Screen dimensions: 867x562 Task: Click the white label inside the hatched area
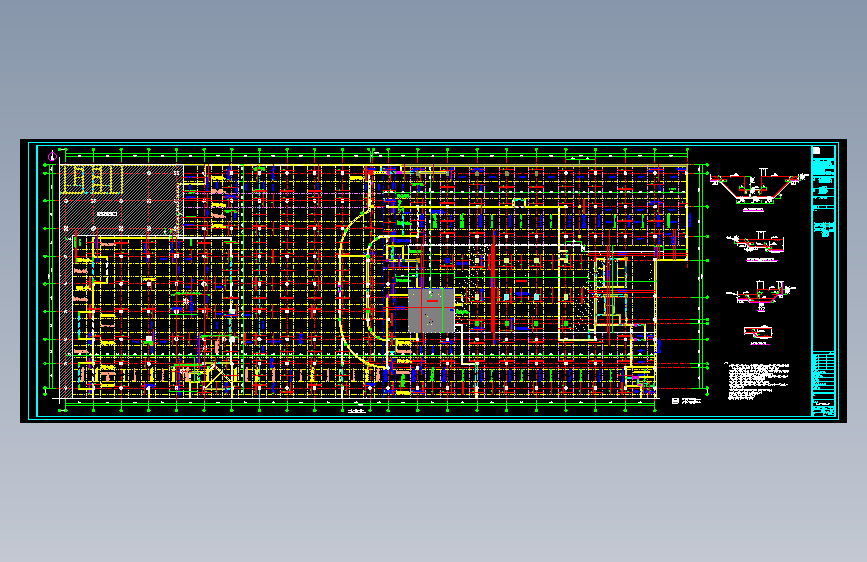pyautogui.click(x=107, y=214)
